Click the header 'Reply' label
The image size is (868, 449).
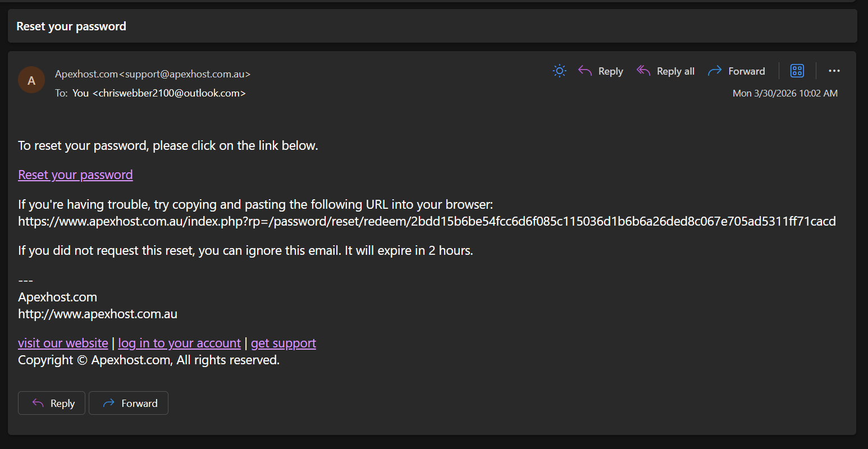[610, 71]
